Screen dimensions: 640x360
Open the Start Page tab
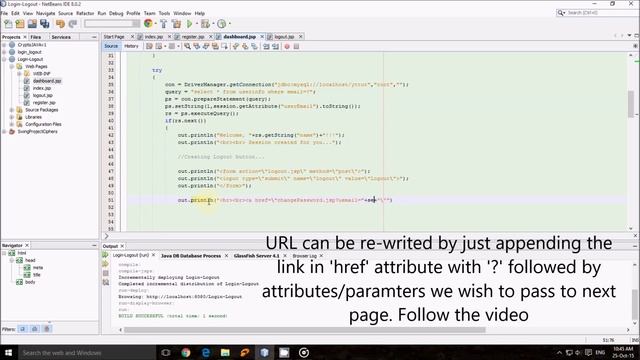[x=114, y=37]
